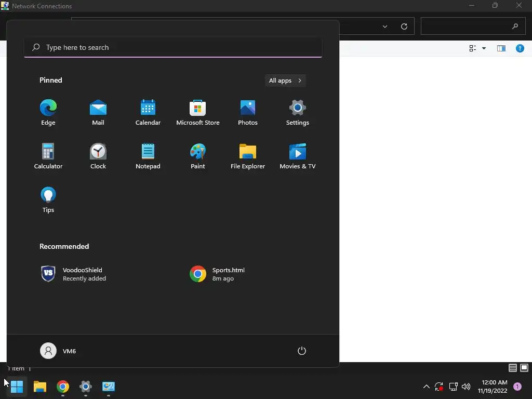
Task: Switch to Network Connections on the taskbar
Action: pyautogui.click(x=109, y=387)
